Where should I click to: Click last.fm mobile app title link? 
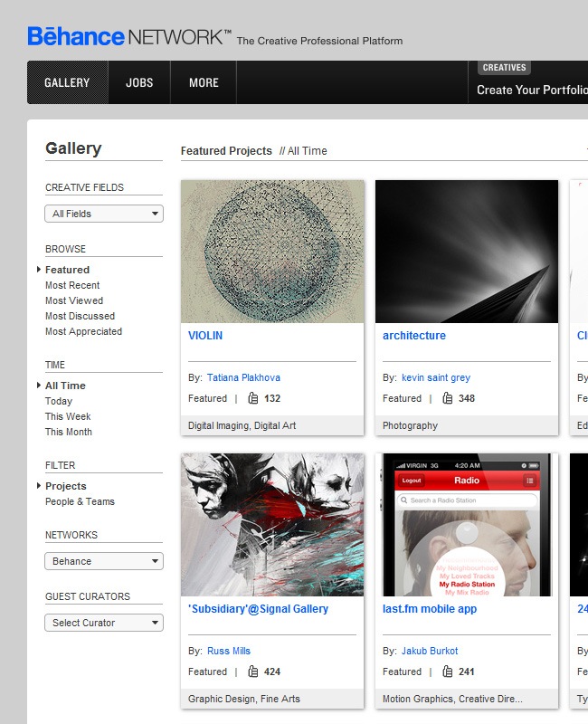click(x=430, y=609)
